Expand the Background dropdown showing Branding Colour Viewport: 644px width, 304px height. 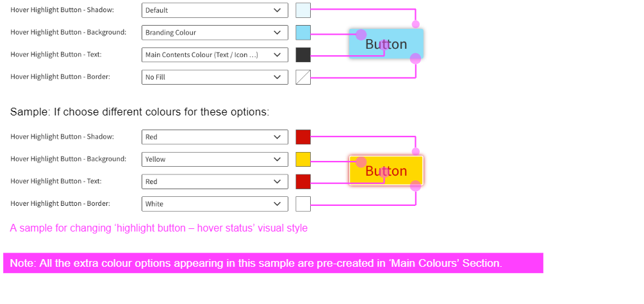pos(215,33)
